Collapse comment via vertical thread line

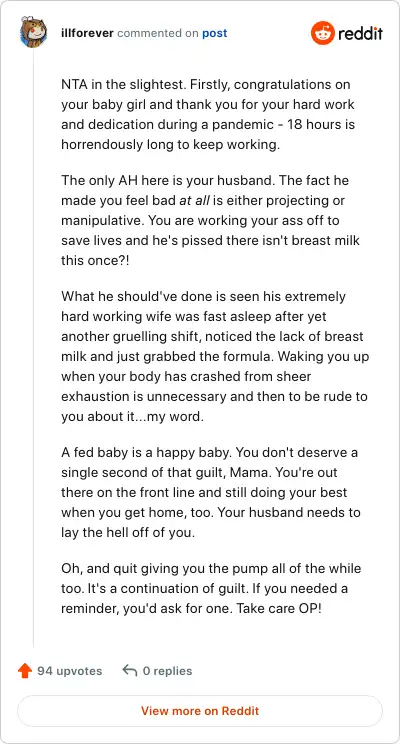33,346
